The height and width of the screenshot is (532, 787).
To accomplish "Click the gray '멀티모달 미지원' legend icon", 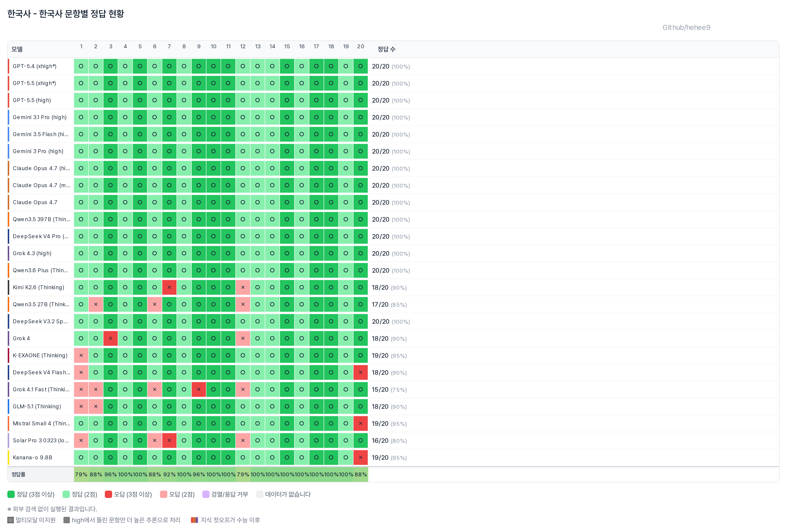I will pos(11,520).
